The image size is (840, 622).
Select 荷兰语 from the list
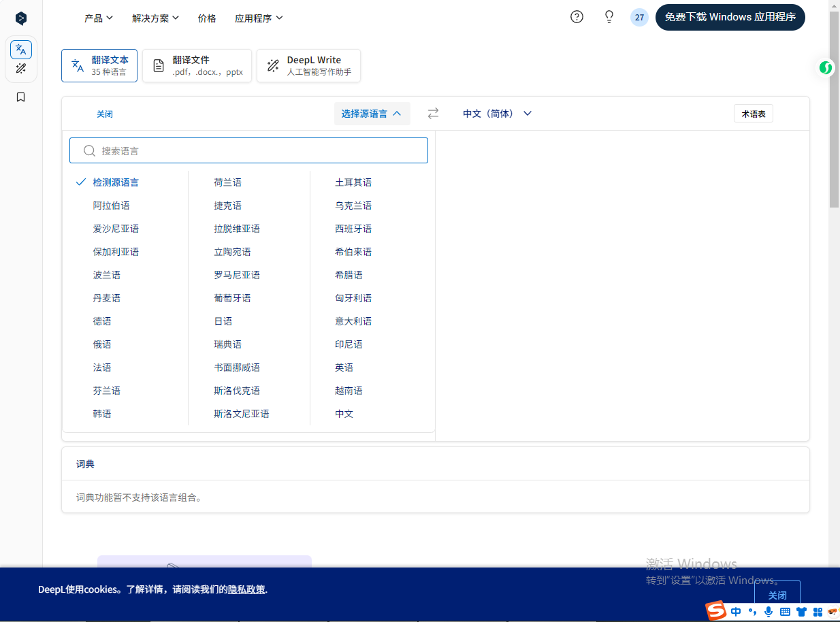pos(228,182)
